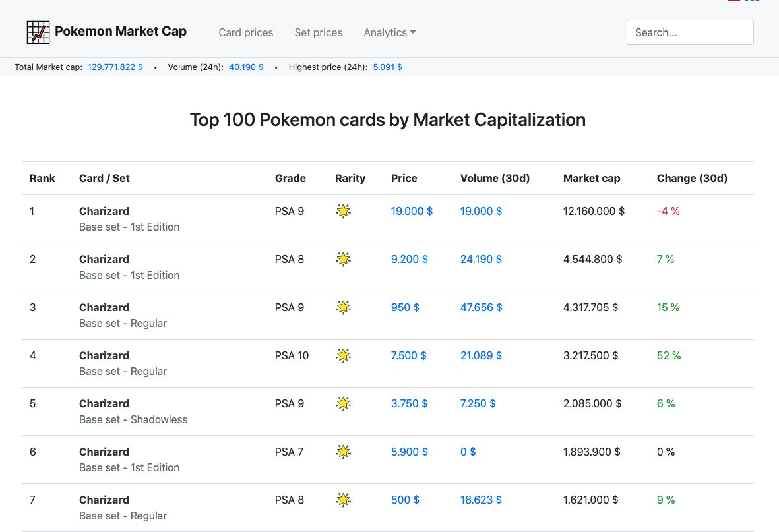Select Charizard name in rank 3 row

[104, 307]
